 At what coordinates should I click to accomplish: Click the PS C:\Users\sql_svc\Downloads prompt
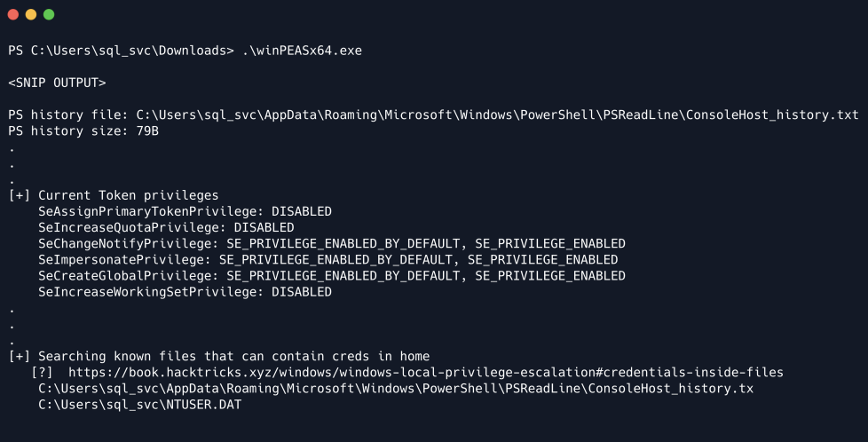point(121,51)
